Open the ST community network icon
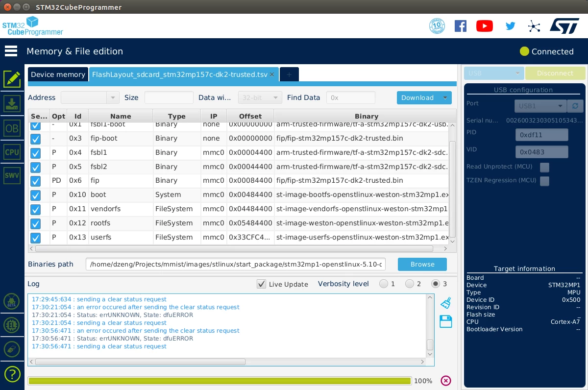This screenshot has height=390, width=588. click(534, 26)
